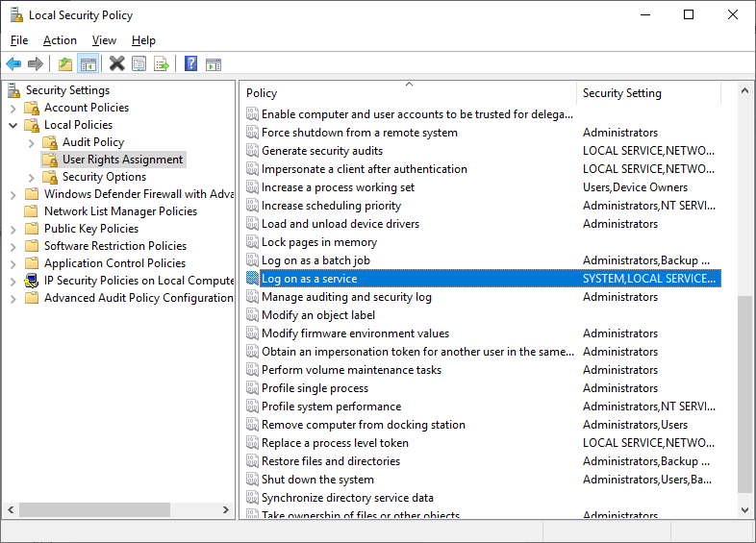The height and width of the screenshot is (543, 756).
Task: Expand the Public Key Policies node
Action: tap(13, 229)
